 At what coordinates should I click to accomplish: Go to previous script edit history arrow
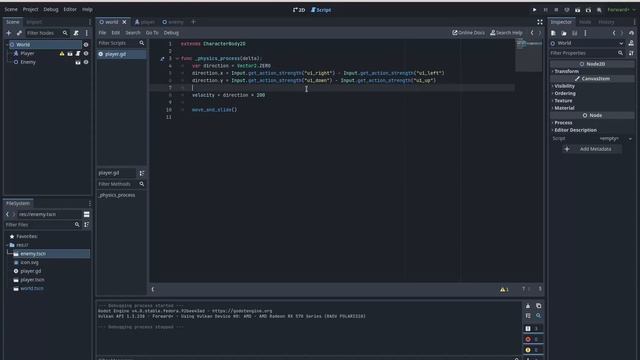click(x=532, y=33)
